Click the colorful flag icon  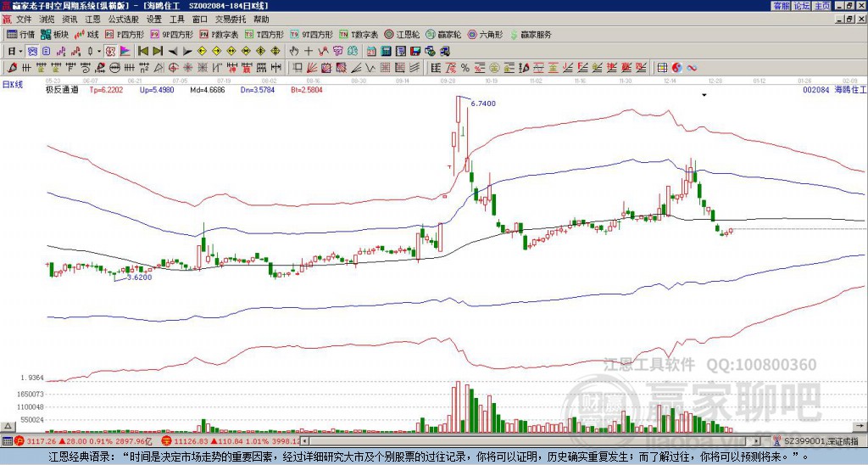click(125, 52)
